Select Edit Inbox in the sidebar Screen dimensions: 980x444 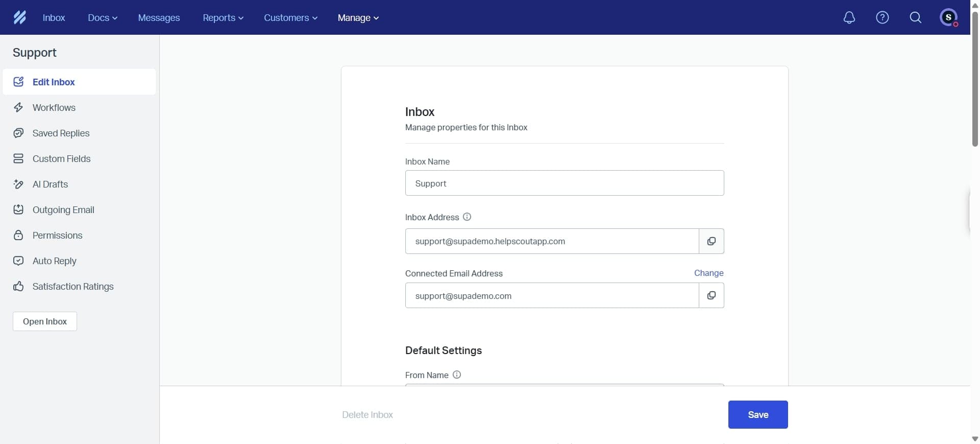pyautogui.click(x=79, y=82)
